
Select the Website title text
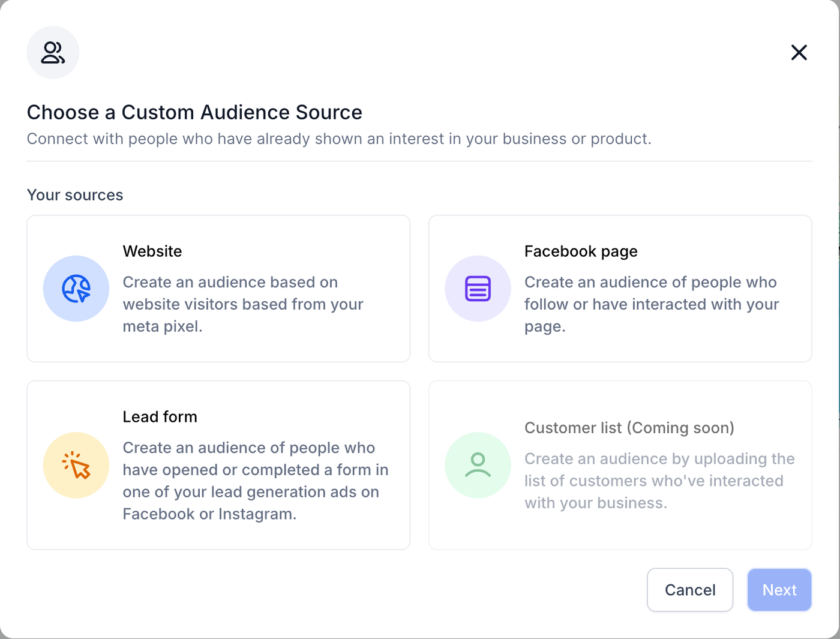pyautogui.click(x=152, y=251)
